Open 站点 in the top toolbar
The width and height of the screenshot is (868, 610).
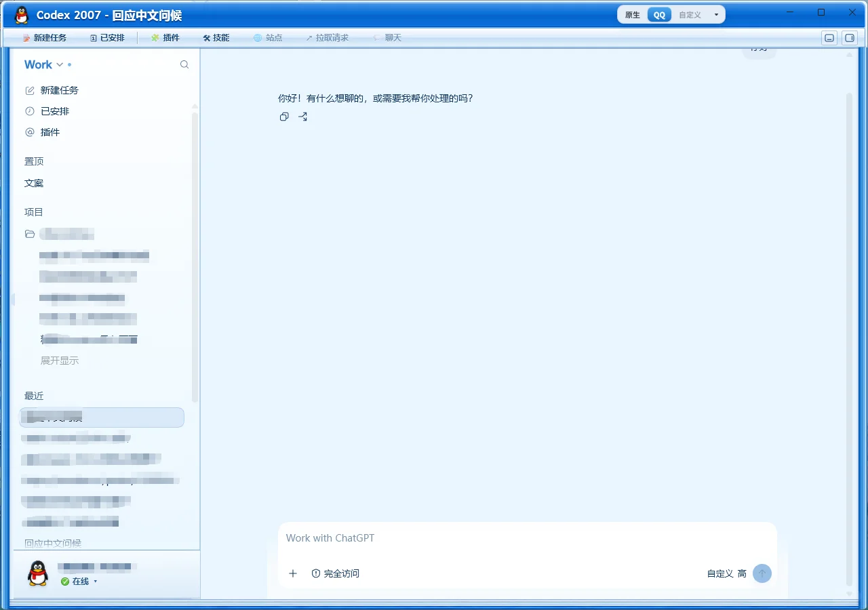pos(268,38)
